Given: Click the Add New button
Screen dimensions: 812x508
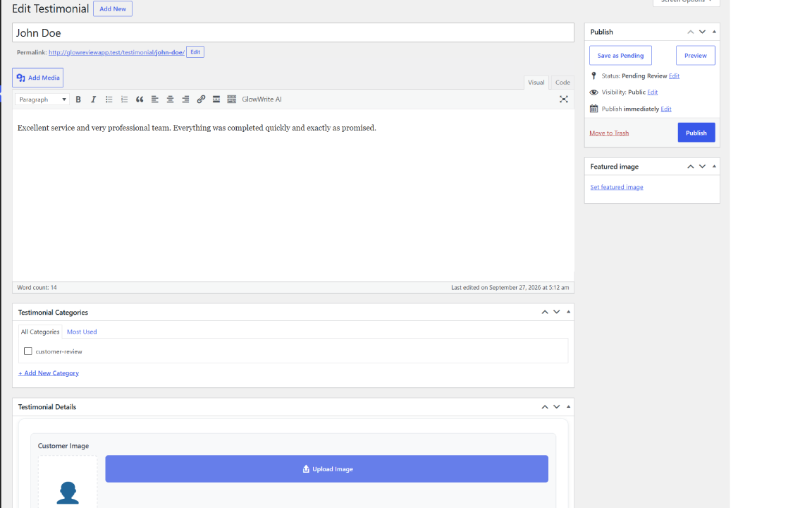Looking at the screenshot, I should pos(113,8).
